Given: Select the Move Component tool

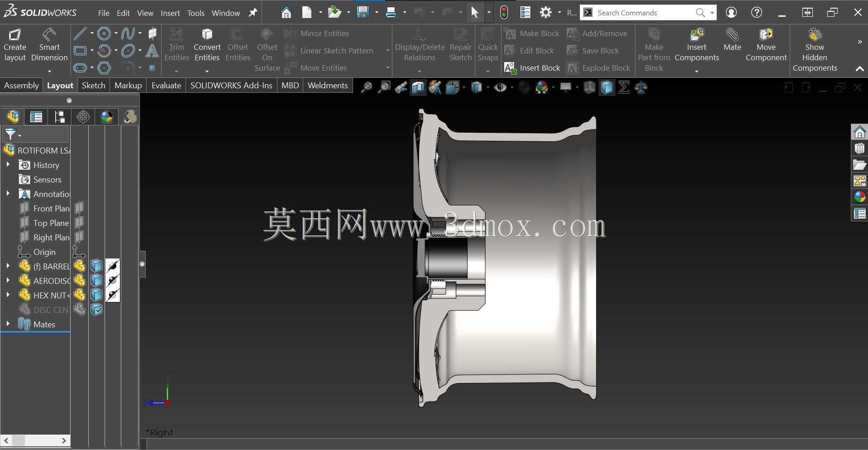Looking at the screenshot, I should pyautogui.click(x=766, y=45).
